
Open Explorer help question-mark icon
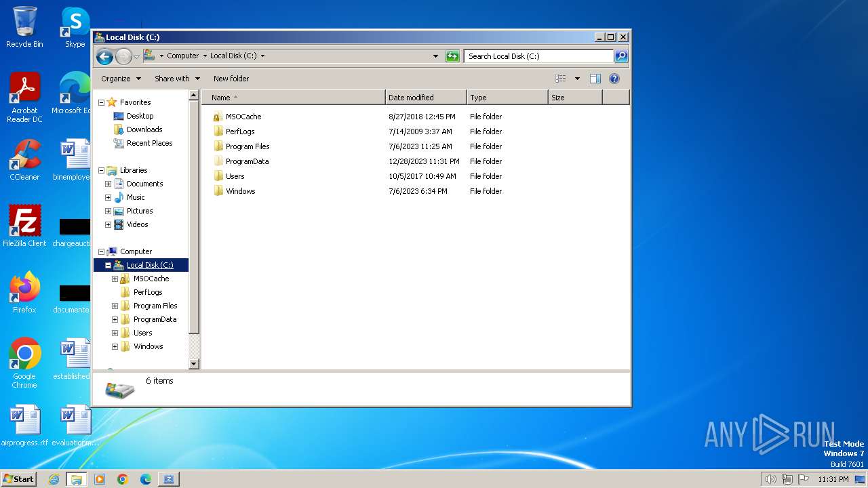coord(614,79)
